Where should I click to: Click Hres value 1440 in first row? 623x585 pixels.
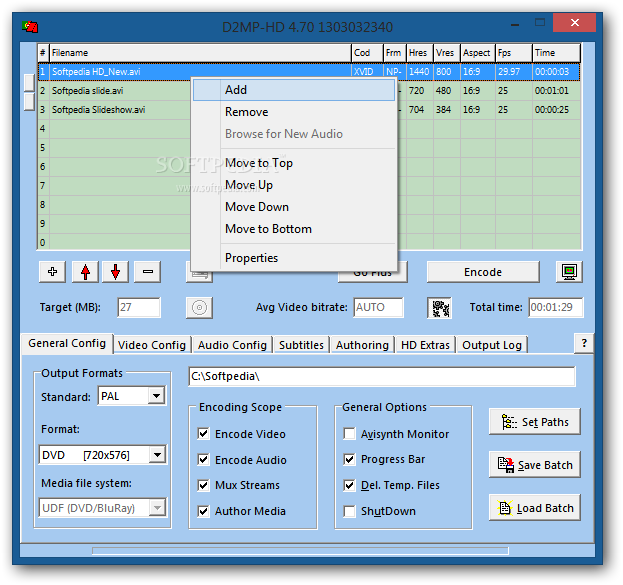[x=419, y=72]
